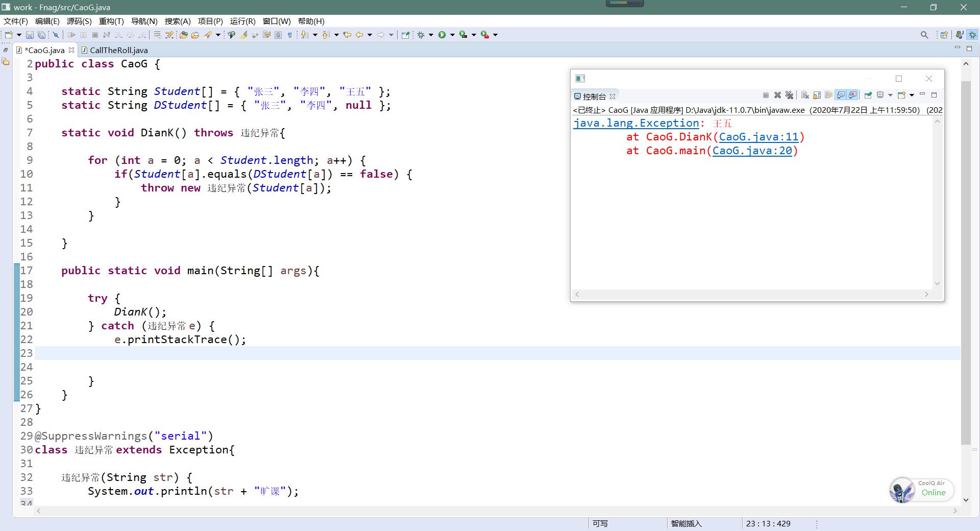Toggle Pin Editor
The height and width of the screenshot is (531, 980).
pos(405,35)
